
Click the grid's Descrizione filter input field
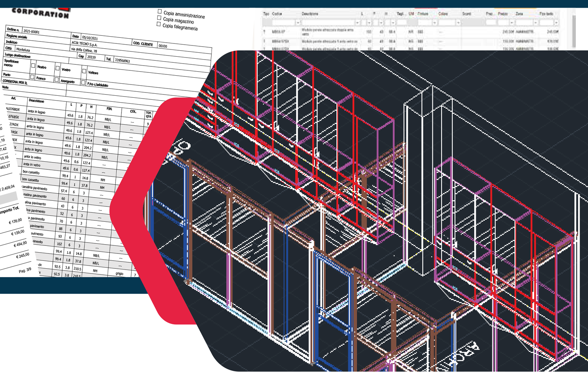329,23
